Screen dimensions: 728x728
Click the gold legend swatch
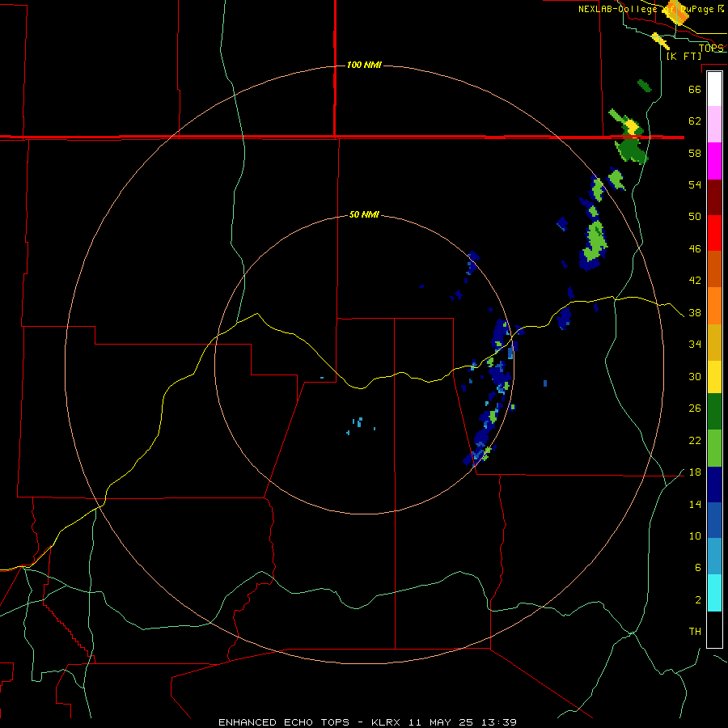point(714,342)
